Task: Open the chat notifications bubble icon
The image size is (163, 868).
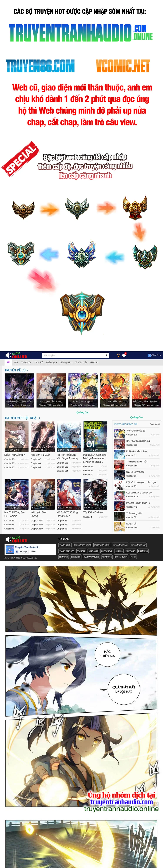Action: pos(124,355)
